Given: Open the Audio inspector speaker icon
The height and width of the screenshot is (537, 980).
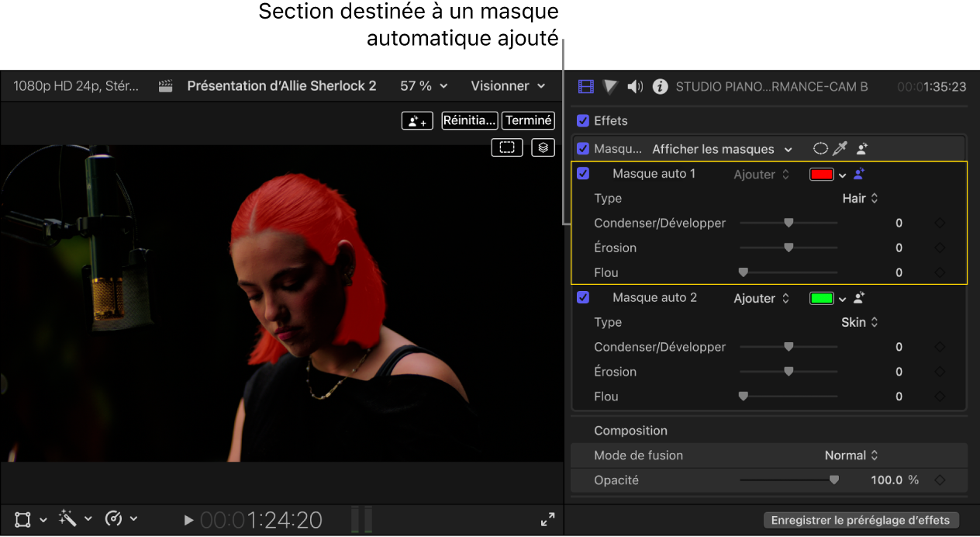Looking at the screenshot, I should coord(635,86).
